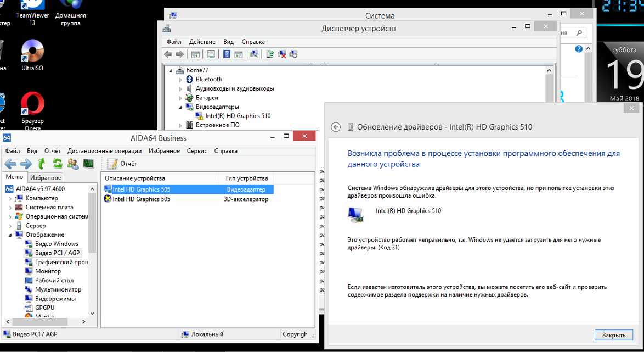Click AIDA64 green up-level arrow
Image resolution: width=644 pixels, height=352 pixels.
[42, 164]
